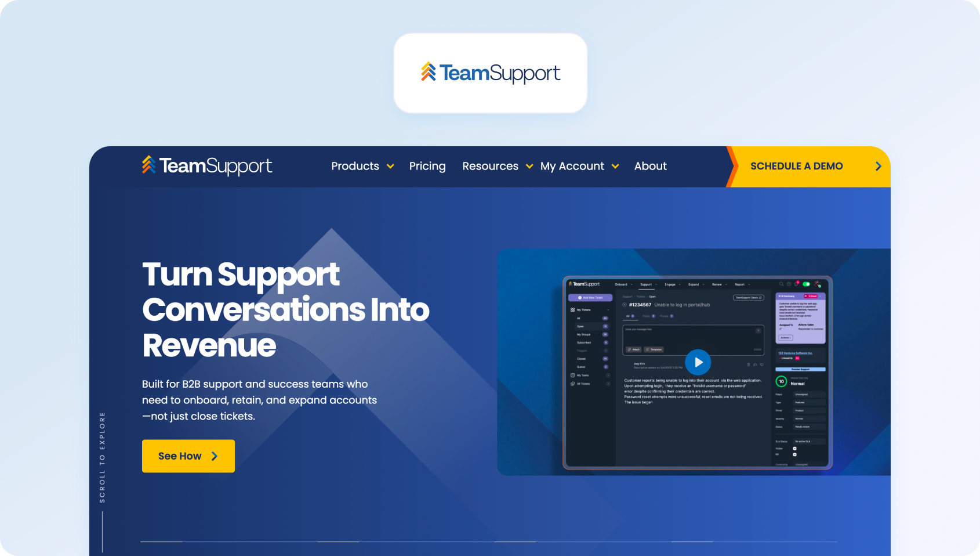Go to the About page
The width and height of the screenshot is (980, 556).
651,166
